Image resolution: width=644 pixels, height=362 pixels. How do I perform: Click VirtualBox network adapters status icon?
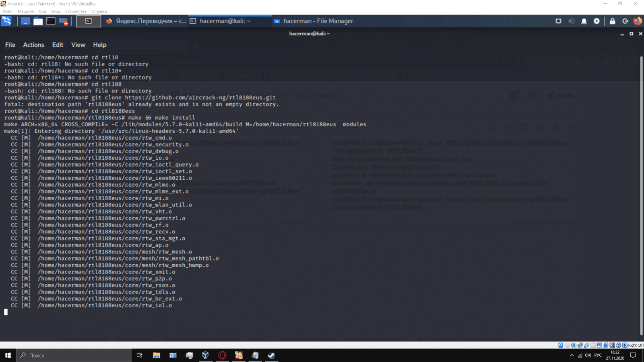coord(580,345)
